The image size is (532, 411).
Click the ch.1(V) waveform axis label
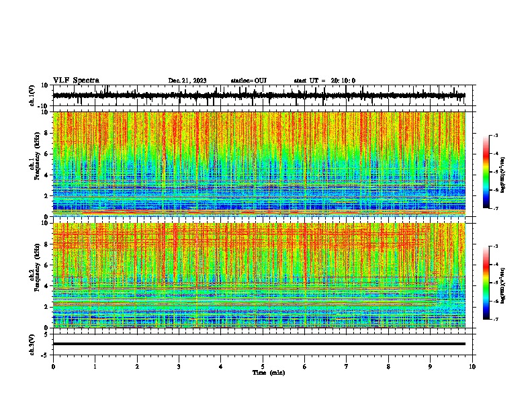coord(32,95)
